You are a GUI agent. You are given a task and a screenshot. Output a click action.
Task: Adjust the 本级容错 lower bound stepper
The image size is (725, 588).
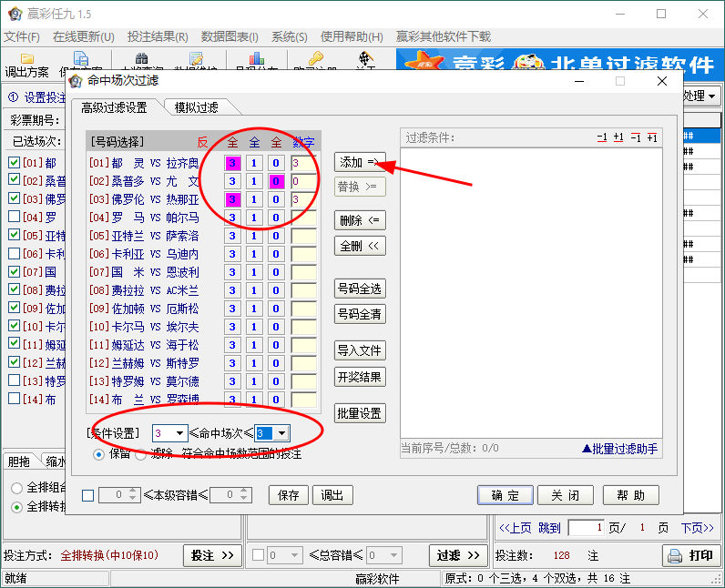[x=133, y=495]
